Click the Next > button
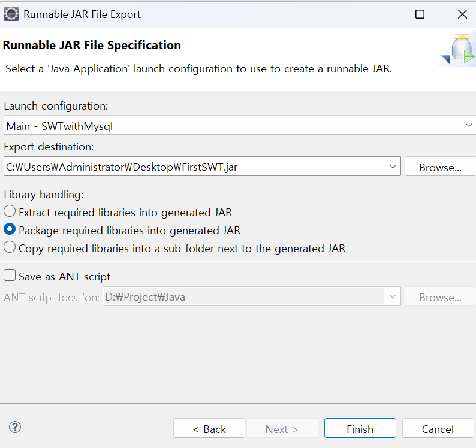Screen dimensions: 476x448 point(282,428)
